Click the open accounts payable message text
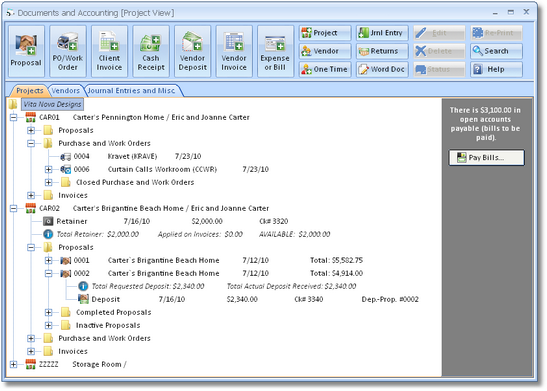547x391 pixels. point(485,124)
